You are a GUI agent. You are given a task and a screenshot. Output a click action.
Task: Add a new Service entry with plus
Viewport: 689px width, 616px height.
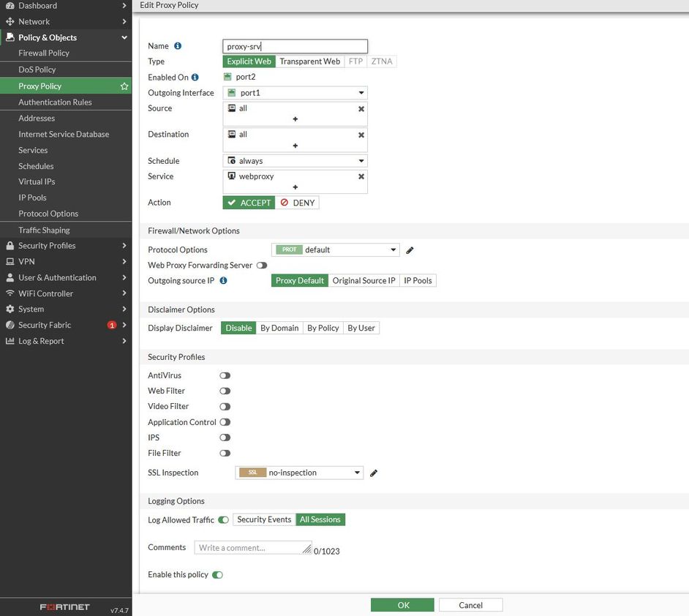pos(295,187)
